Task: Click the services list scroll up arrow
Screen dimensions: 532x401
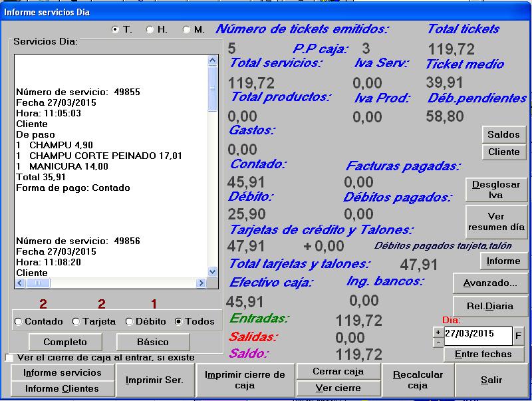Action: 212,61
